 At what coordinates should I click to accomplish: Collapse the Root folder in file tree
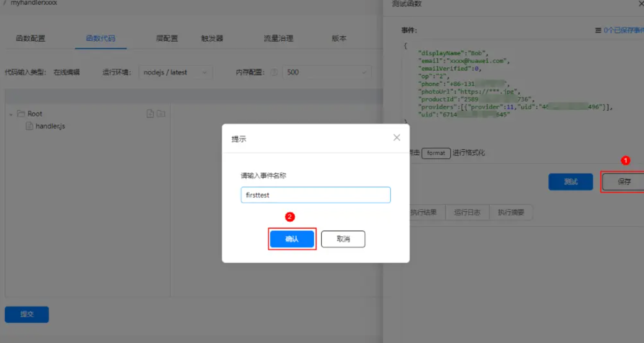coord(10,113)
